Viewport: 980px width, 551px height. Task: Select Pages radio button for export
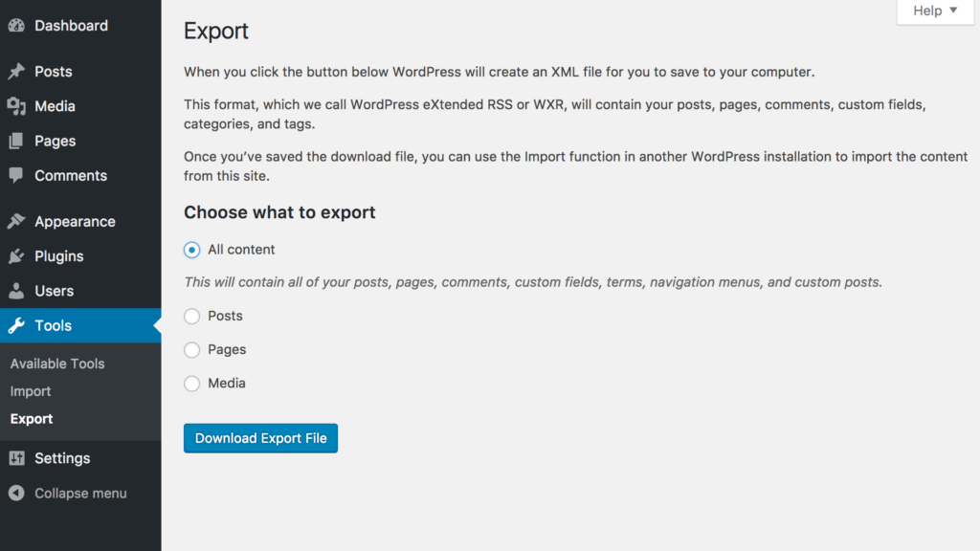click(192, 350)
